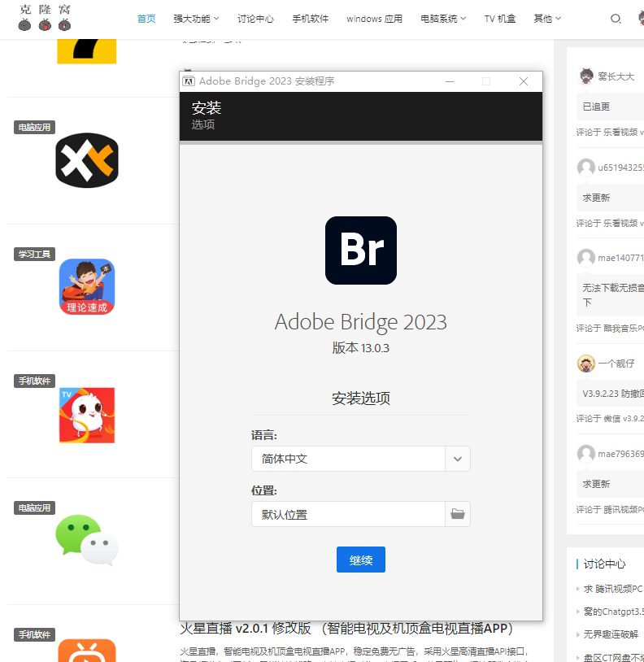Open the 窝长大大 username link

click(616, 76)
